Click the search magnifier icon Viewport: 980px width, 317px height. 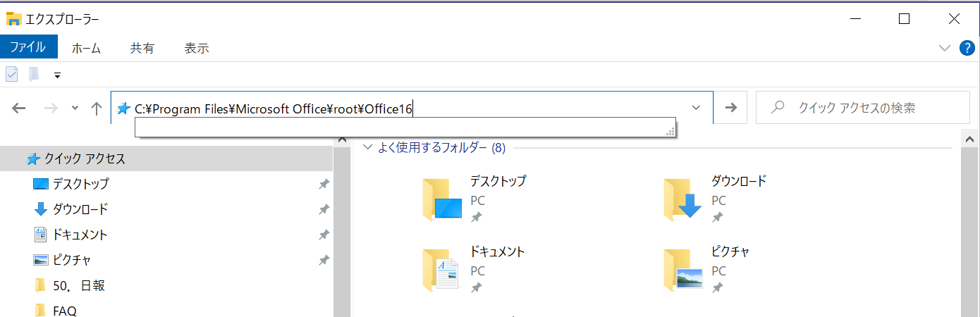(x=778, y=108)
